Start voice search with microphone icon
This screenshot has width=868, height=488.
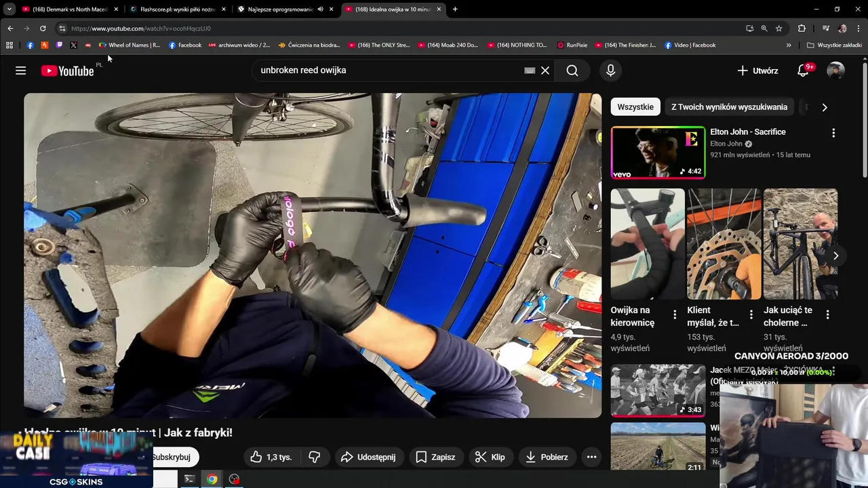[610, 70]
